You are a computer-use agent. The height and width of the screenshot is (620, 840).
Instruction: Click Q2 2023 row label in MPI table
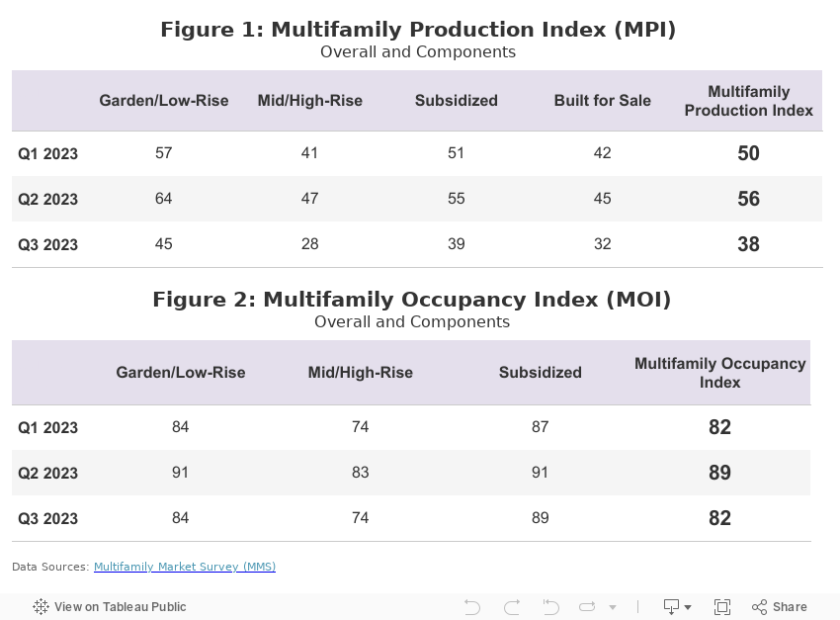48,200
